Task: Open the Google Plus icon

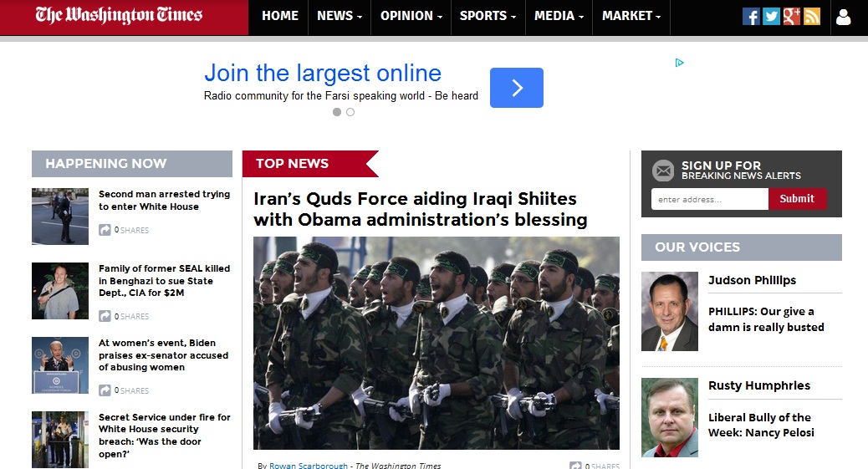Action: [x=791, y=16]
